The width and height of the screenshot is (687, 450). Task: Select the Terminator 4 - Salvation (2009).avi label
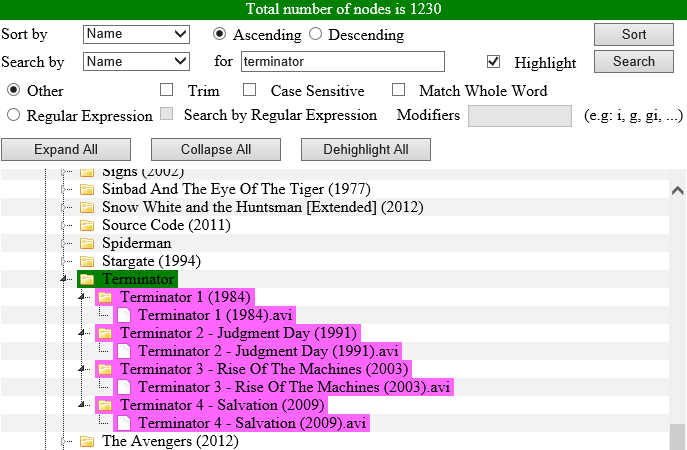coord(252,423)
